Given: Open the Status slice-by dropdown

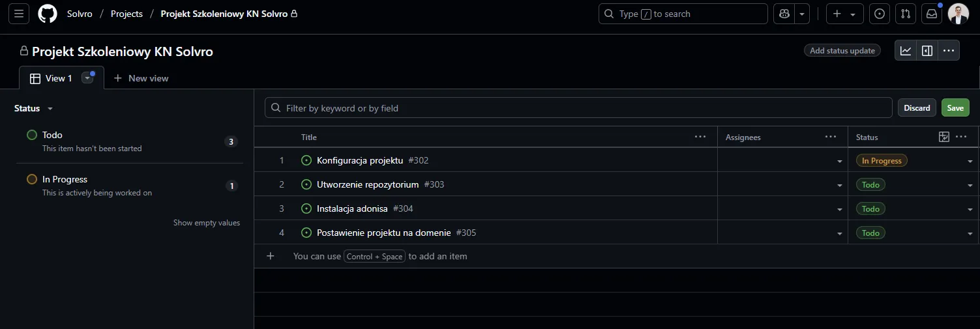Looking at the screenshot, I should click(33, 109).
